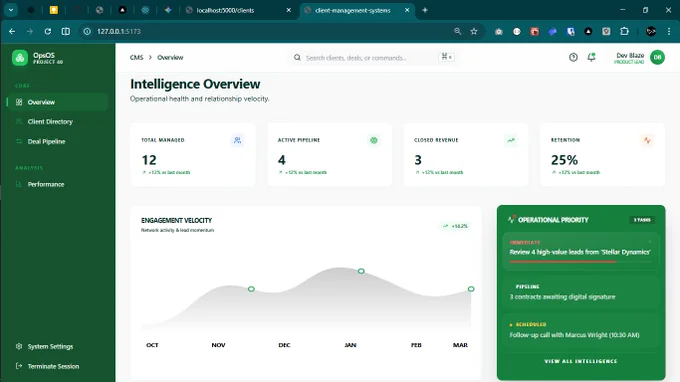The height and width of the screenshot is (382, 680).
Task: Click the browser forward arrow
Action: click(x=29, y=31)
